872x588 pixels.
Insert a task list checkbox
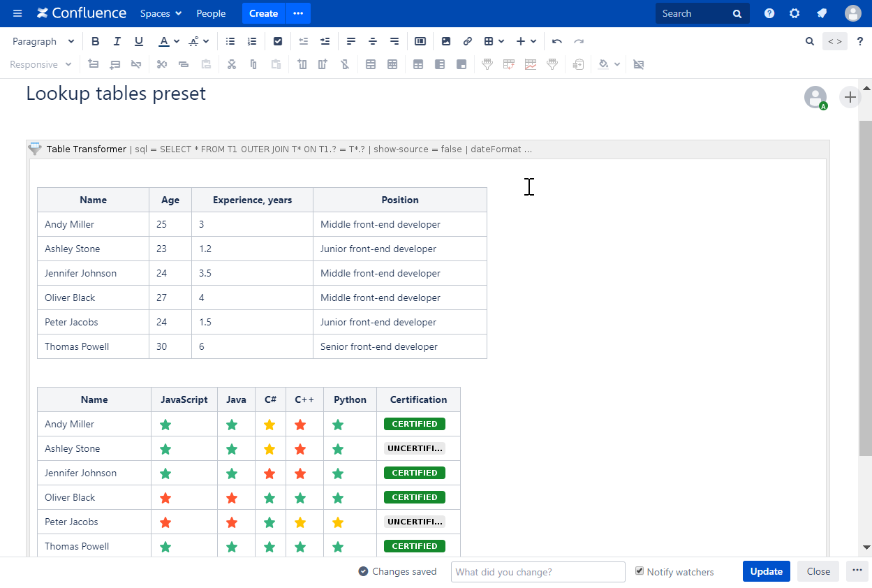pos(278,42)
